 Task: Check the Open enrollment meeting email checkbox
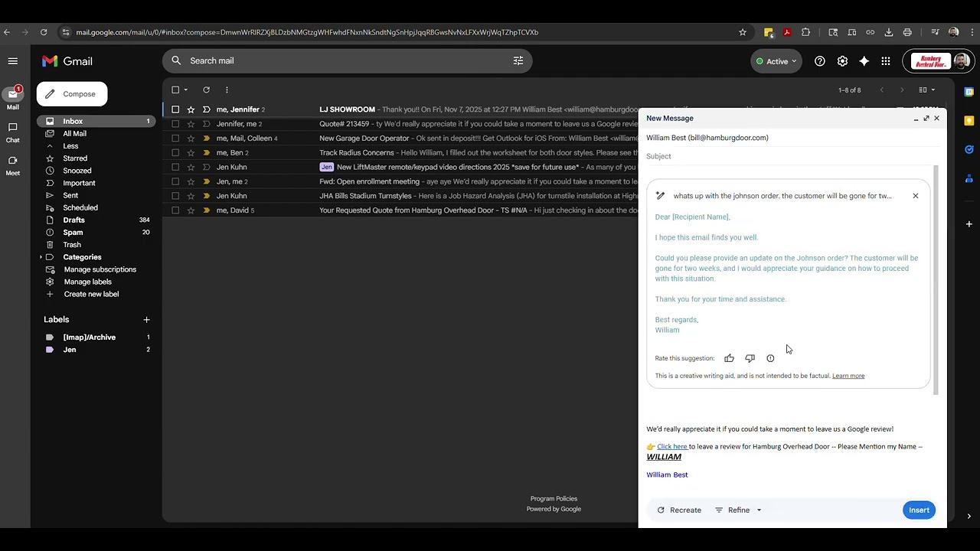175,181
